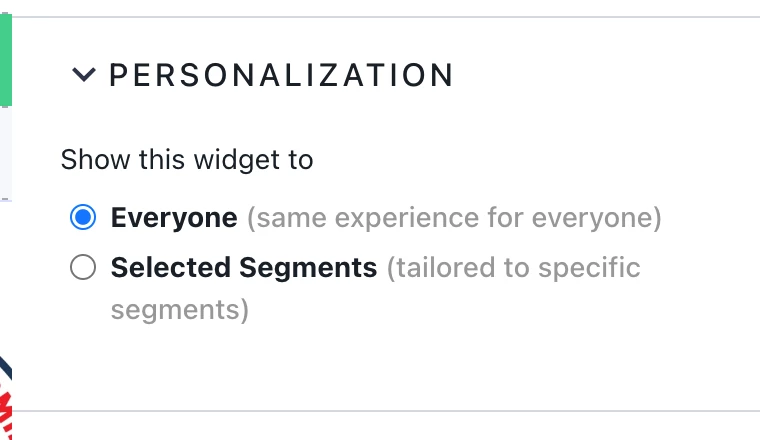Viewport: 760px width, 440px height.
Task: Click the red and blue logo fragment
Action: pos(5,398)
